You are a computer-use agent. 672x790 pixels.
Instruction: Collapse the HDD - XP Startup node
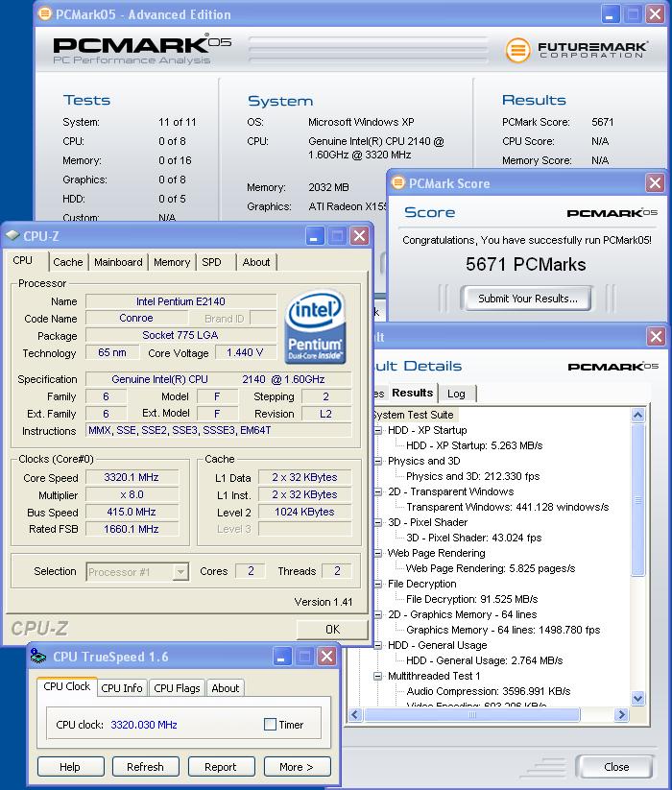click(x=378, y=430)
